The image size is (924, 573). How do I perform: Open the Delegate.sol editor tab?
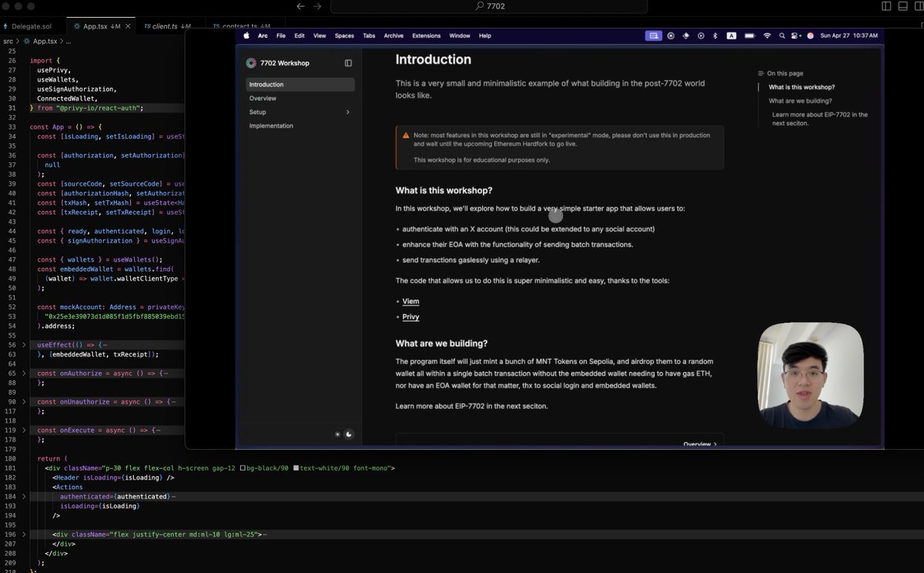[31, 26]
